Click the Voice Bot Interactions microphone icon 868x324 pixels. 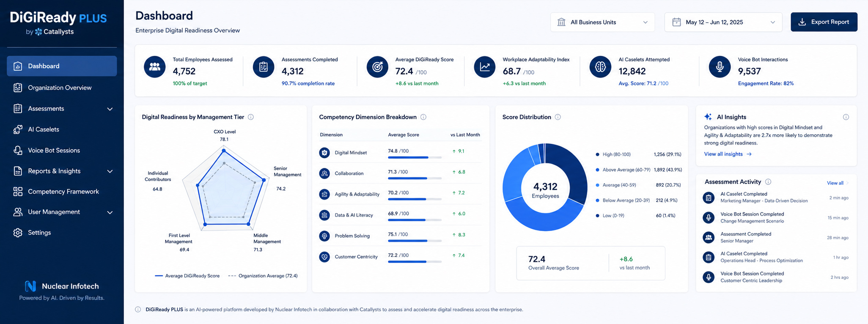click(720, 67)
